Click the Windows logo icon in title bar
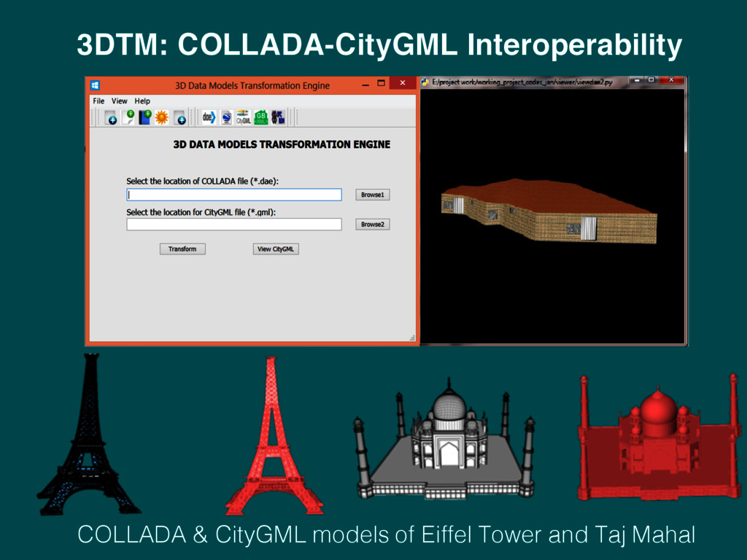This screenshot has height=560, width=747. [x=95, y=85]
